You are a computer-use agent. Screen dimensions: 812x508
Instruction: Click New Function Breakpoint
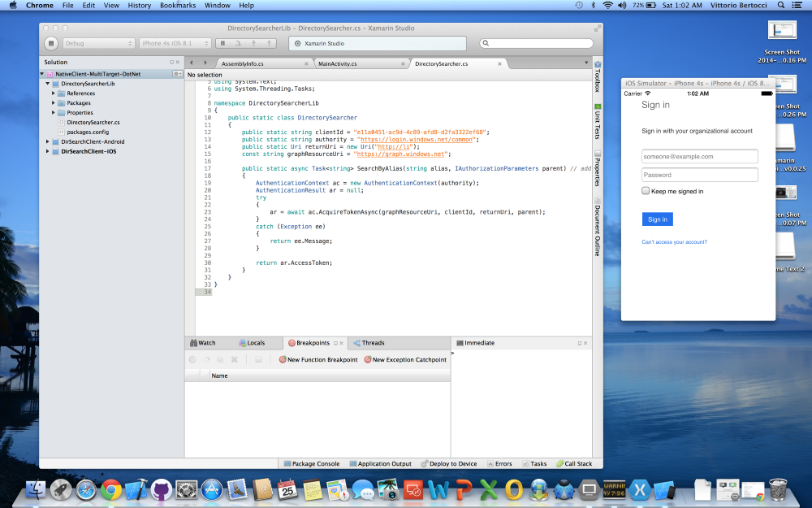point(318,359)
